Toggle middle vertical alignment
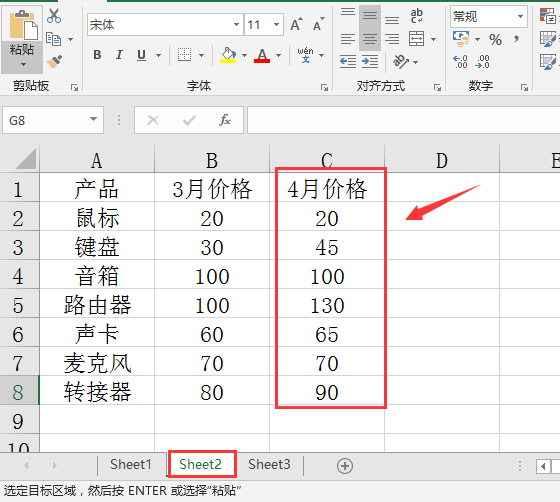 pyautogui.click(x=370, y=15)
